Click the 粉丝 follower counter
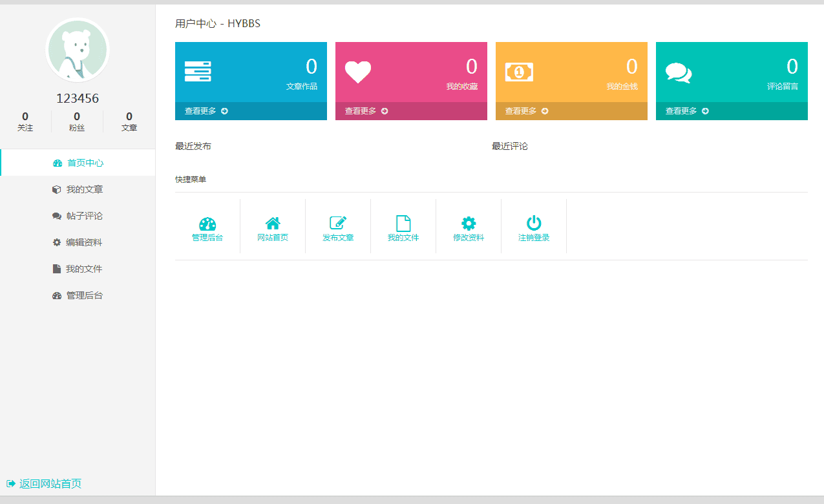 pyautogui.click(x=76, y=121)
